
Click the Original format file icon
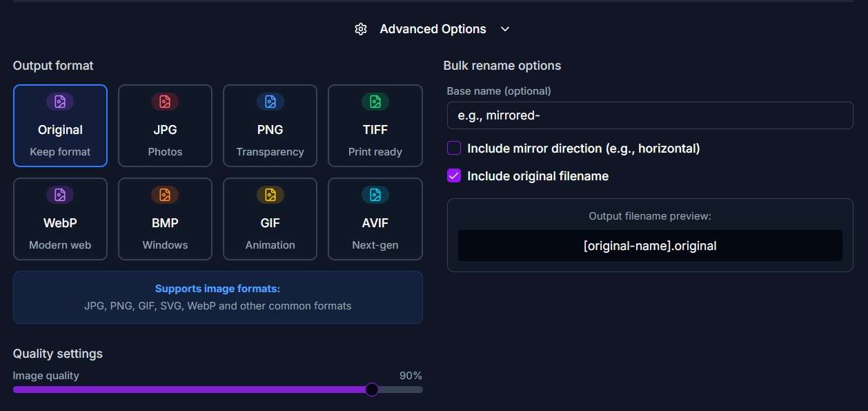(x=60, y=101)
